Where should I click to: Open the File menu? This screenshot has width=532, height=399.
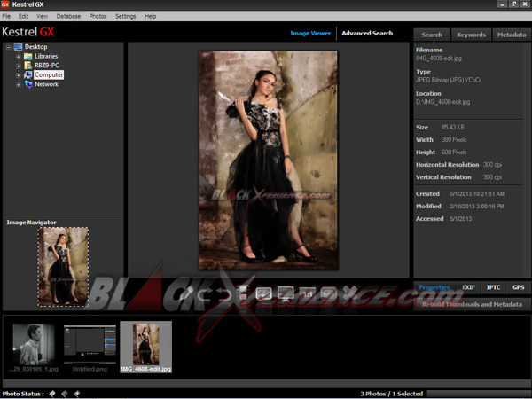tap(6, 16)
